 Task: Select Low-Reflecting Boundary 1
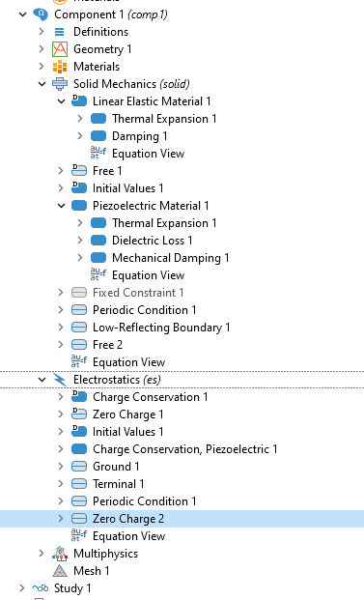click(x=161, y=328)
